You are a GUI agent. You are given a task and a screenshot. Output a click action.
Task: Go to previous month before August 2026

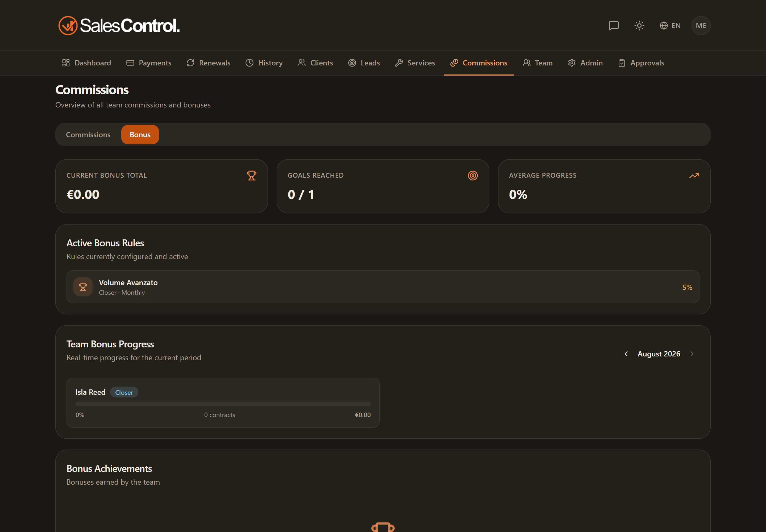(626, 354)
